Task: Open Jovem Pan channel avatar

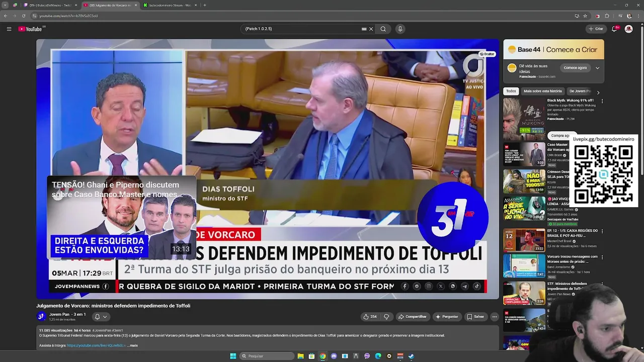Action: 41,316
